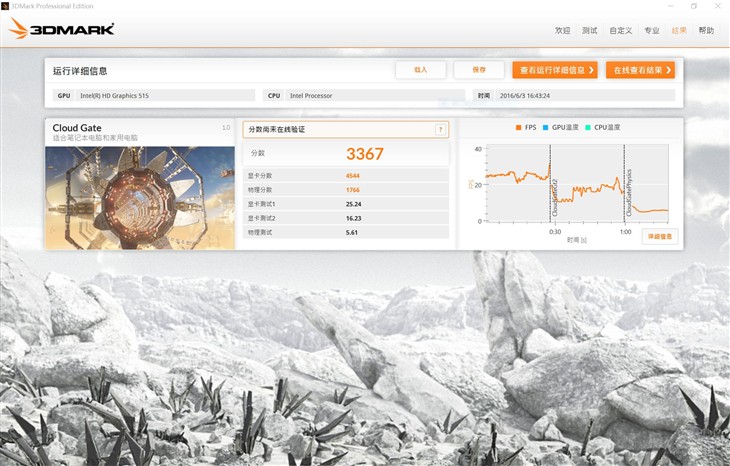Click the 详细信息 button below chart
The height and width of the screenshot is (466, 730).
click(x=660, y=236)
